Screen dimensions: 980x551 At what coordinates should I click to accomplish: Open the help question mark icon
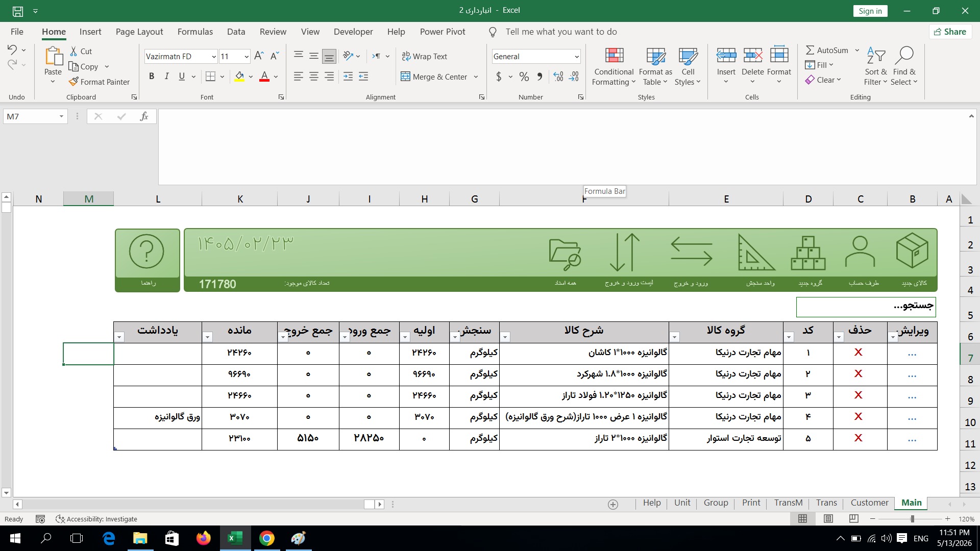tap(146, 252)
